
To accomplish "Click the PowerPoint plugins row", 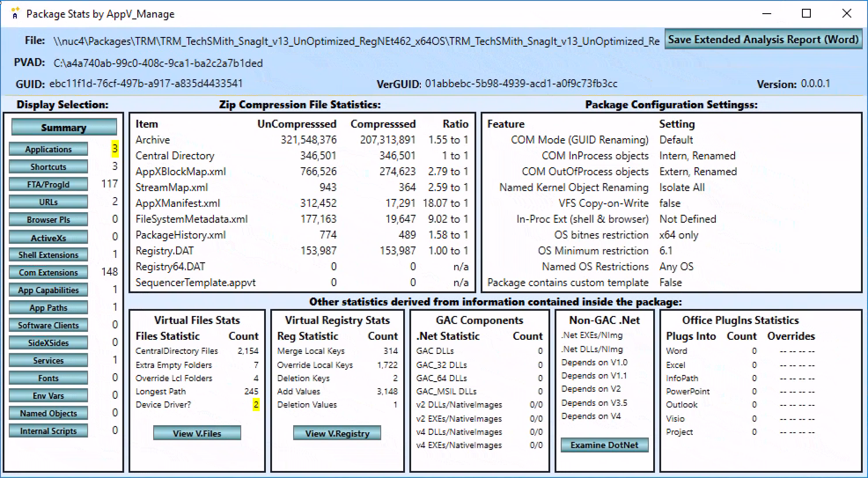I will pyautogui.click(x=740, y=391).
